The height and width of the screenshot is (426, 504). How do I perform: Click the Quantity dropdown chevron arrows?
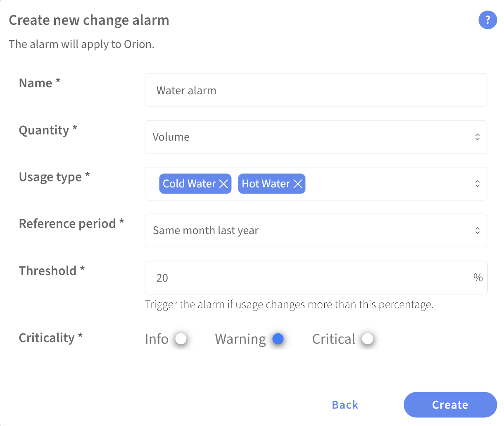(x=477, y=137)
